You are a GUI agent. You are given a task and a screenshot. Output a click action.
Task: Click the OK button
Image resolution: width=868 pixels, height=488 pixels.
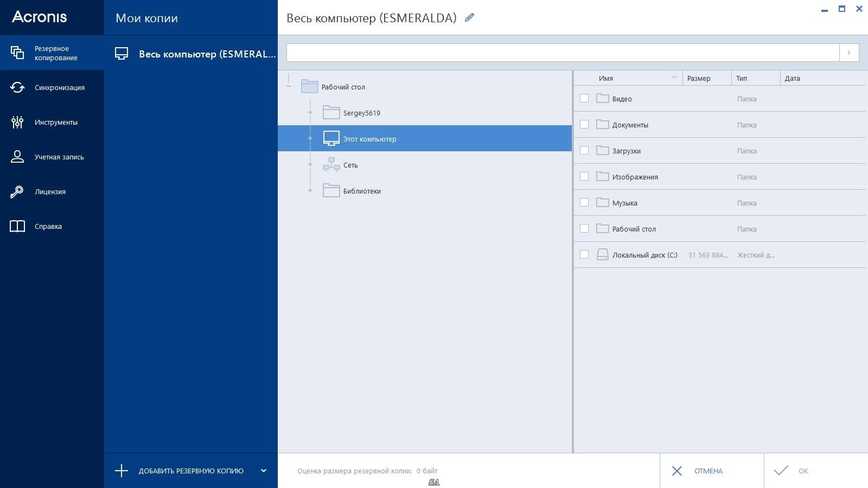click(816, 471)
